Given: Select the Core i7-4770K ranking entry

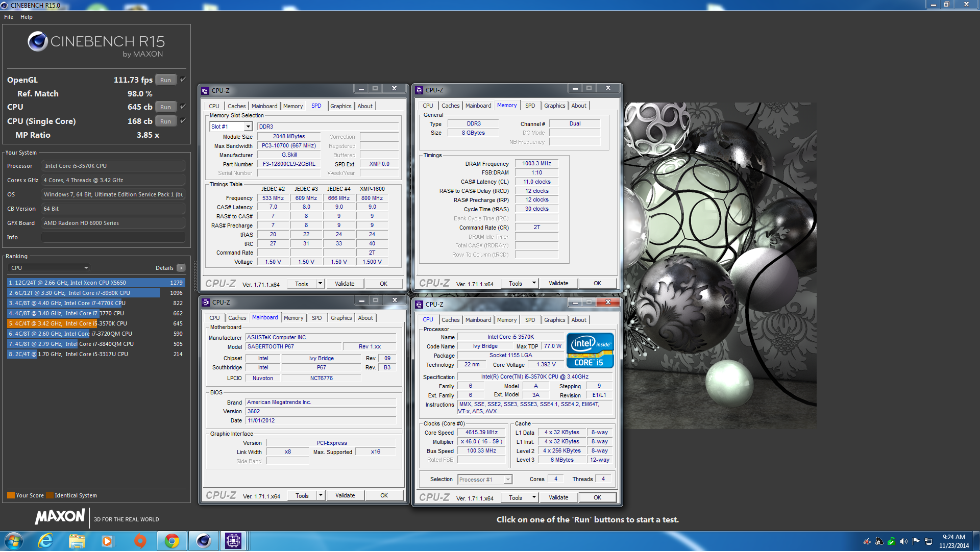Looking at the screenshot, I should pos(96,303).
